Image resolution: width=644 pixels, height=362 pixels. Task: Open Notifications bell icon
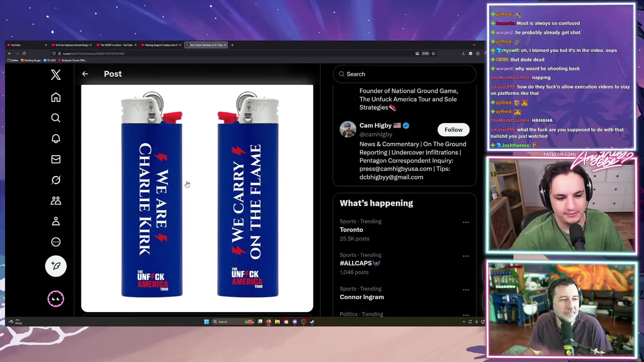(56, 139)
